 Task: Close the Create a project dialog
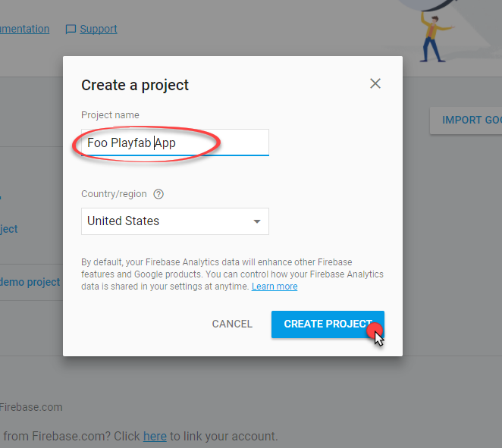click(375, 83)
